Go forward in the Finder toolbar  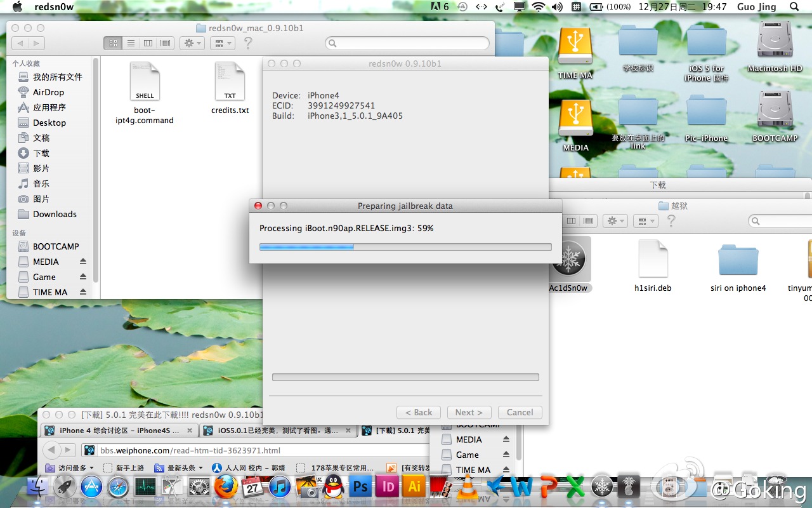click(x=37, y=43)
